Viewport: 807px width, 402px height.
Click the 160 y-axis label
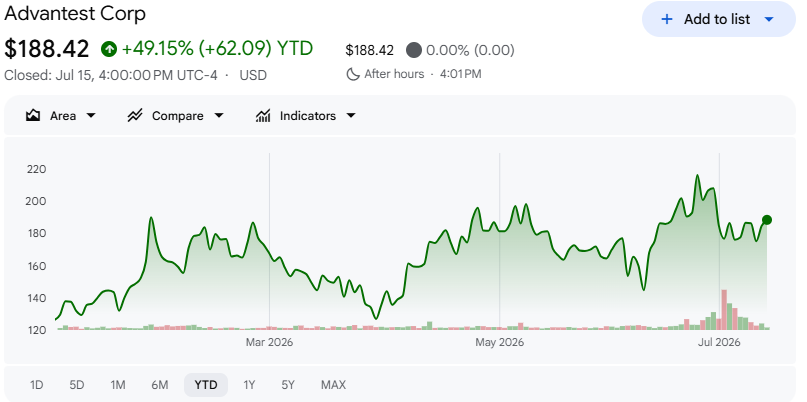pyautogui.click(x=37, y=266)
